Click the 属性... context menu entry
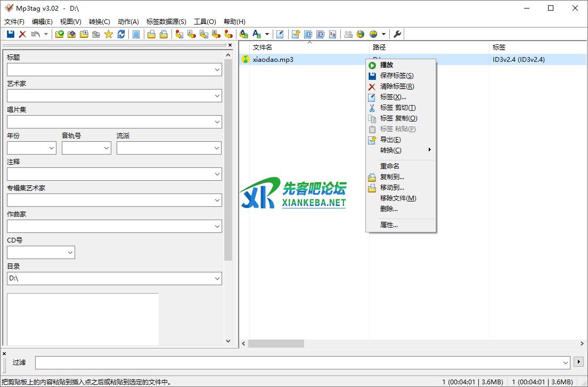The image size is (588, 387). [389, 225]
